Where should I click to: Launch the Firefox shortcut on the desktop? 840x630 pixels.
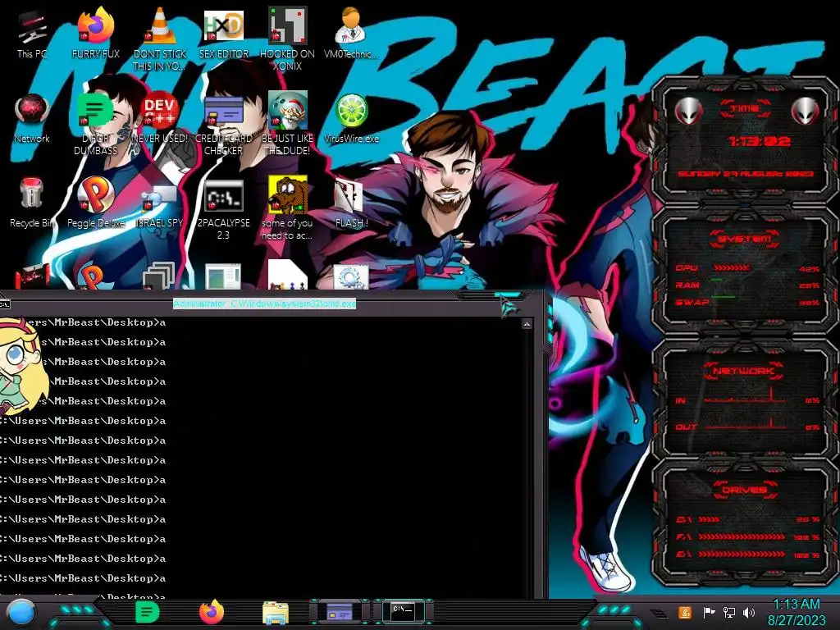[x=95, y=34]
